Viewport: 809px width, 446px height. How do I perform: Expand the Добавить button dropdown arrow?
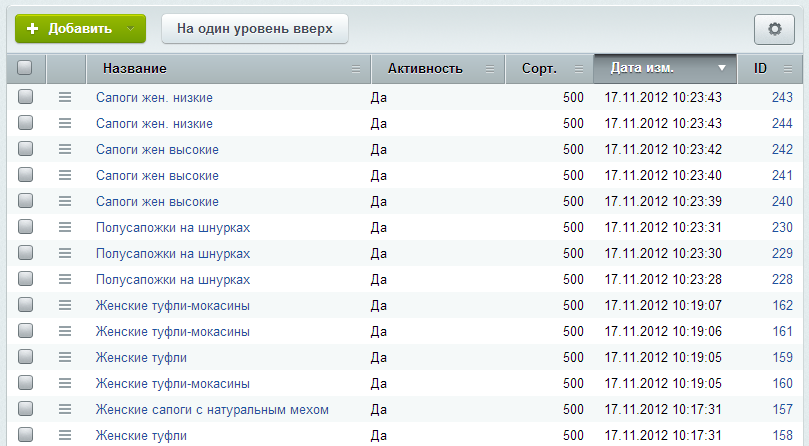pyautogui.click(x=130, y=29)
